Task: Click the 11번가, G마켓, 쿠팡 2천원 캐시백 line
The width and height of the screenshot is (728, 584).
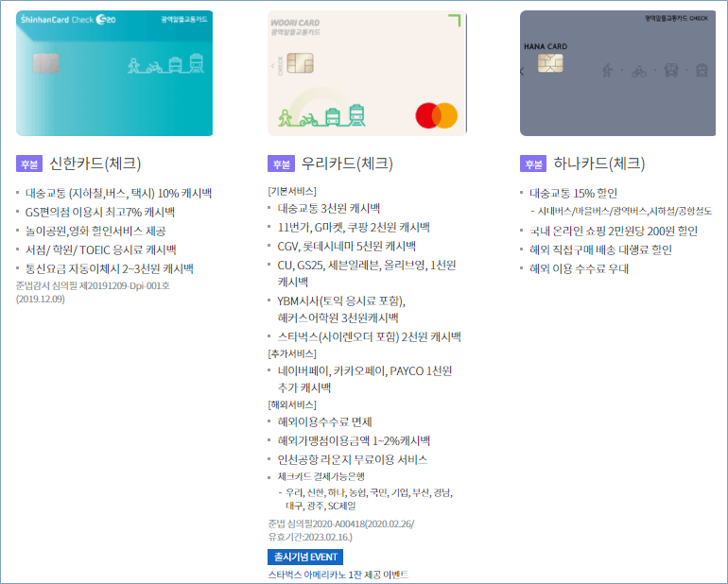Action: (x=354, y=228)
